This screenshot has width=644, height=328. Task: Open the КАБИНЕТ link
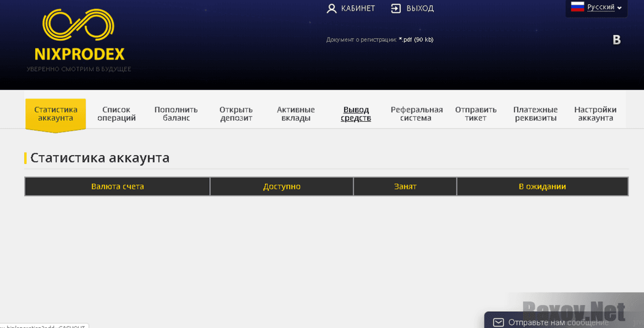click(358, 9)
